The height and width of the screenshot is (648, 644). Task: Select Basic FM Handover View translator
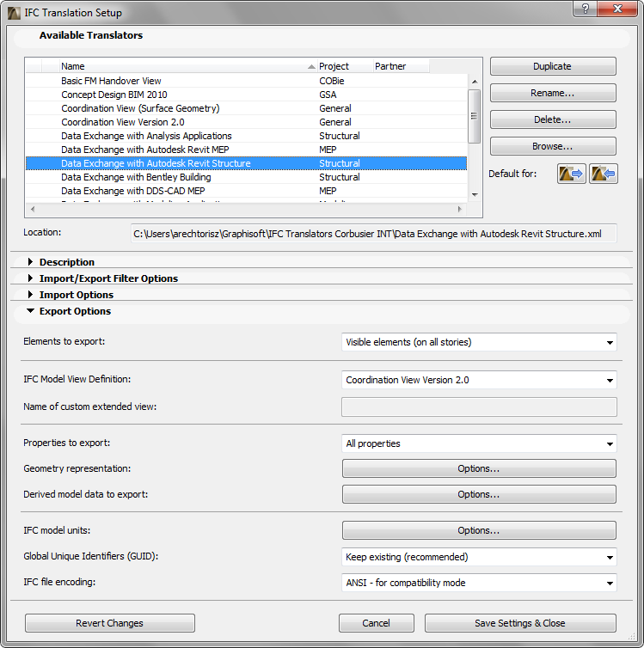247,81
